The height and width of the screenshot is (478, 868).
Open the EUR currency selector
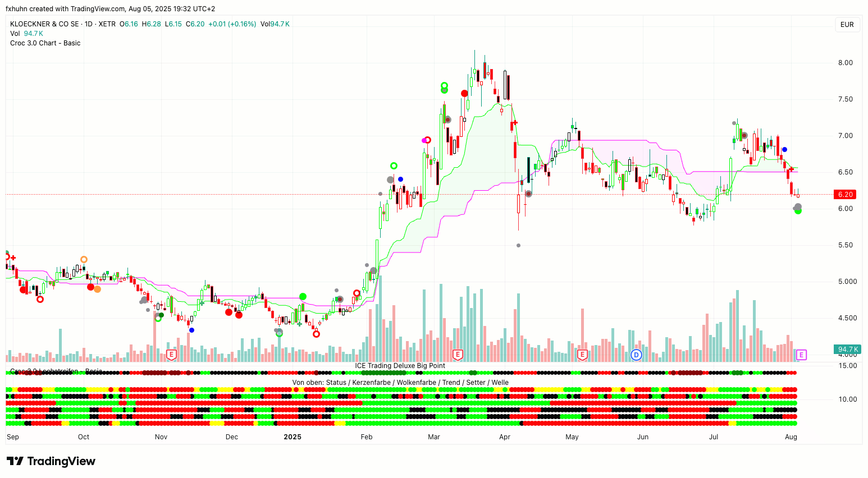pos(847,25)
